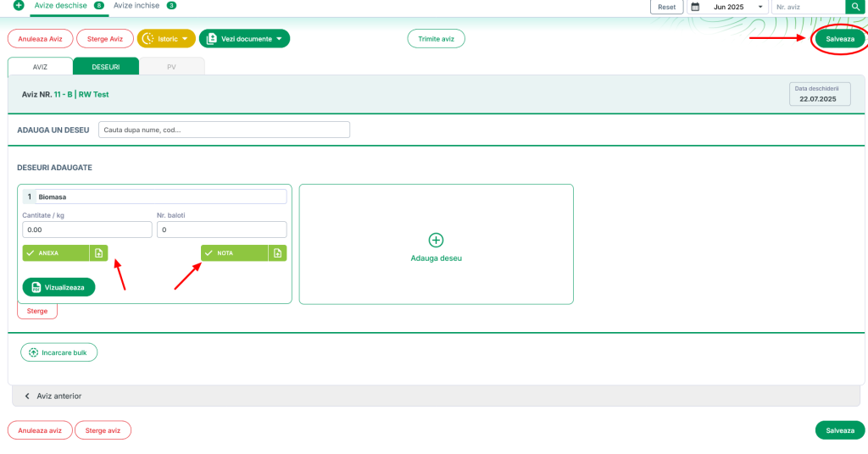The height and width of the screenshot is (454, 868).
Task: Click the waste search field Cauta dupa nume
Action: click(x=224, y=130)
